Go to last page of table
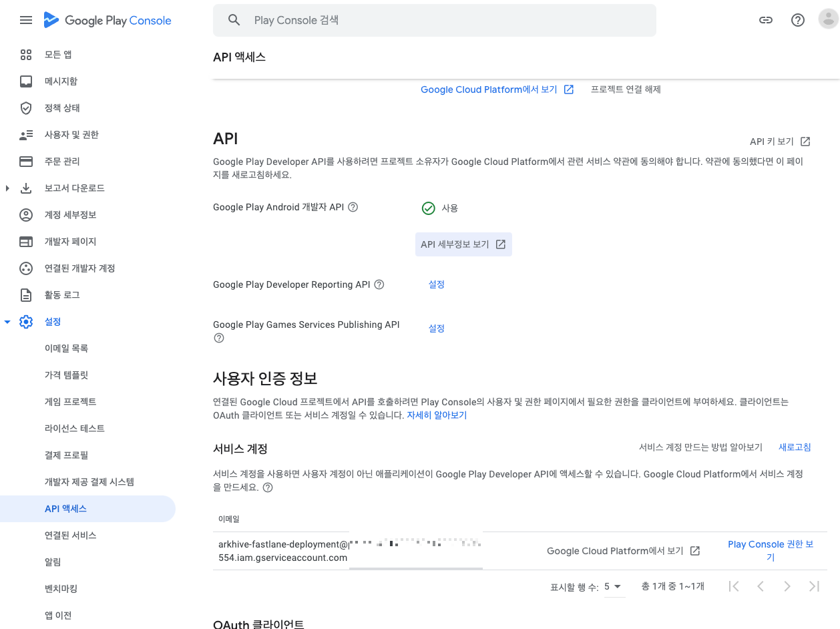 coord(814,586)
